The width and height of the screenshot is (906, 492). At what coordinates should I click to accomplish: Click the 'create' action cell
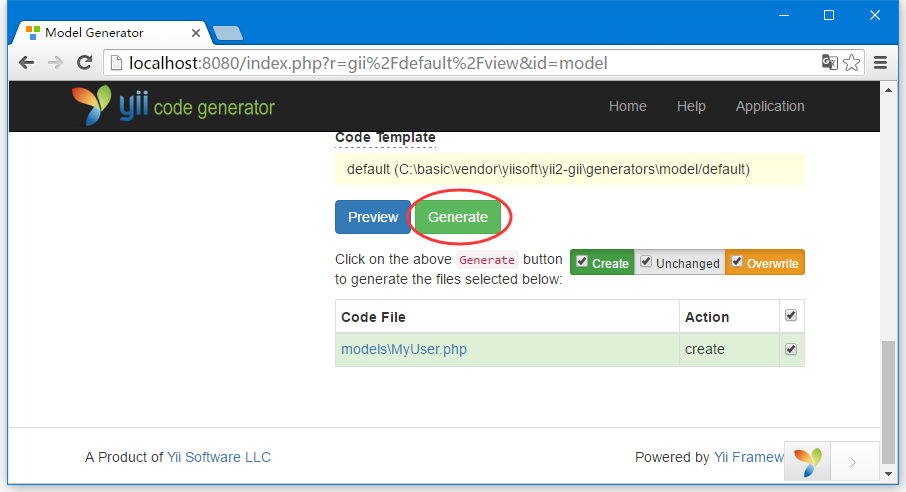click(729, 349)
